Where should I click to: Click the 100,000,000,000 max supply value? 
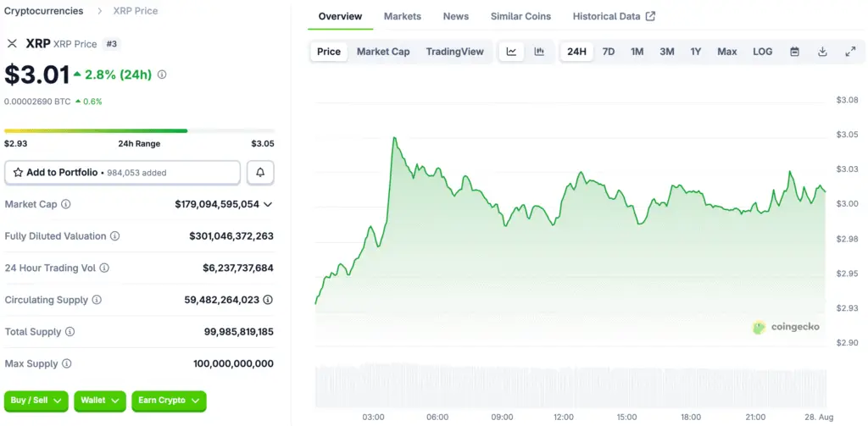(x=234, y=364)
